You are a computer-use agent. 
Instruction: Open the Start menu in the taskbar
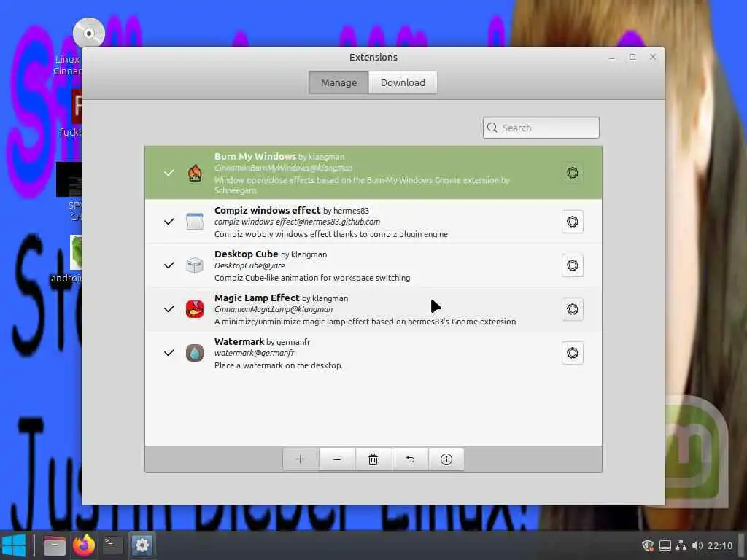pos(13,545)
